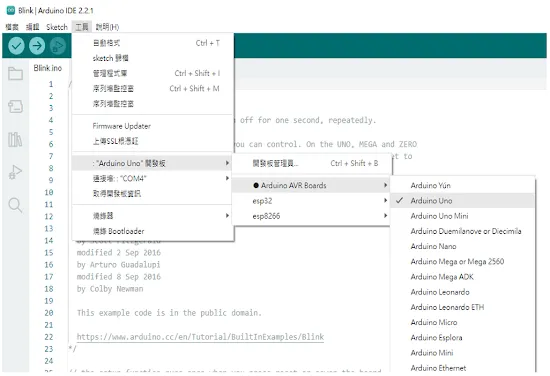
Task: Select Arduino Leonardo board
Action: coord(462,292)
